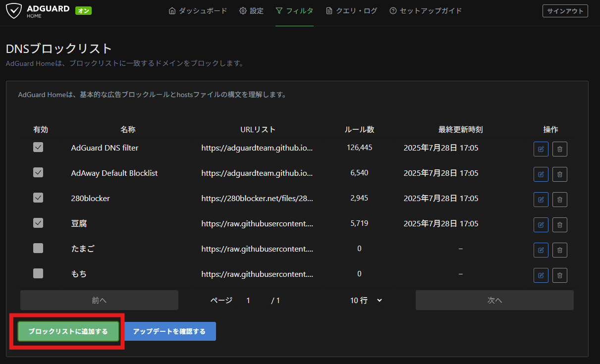The width and height of the screenshot is (600, 364).
Task: Delete the もち blocklist entry
Action: click(x=560, y=275)
